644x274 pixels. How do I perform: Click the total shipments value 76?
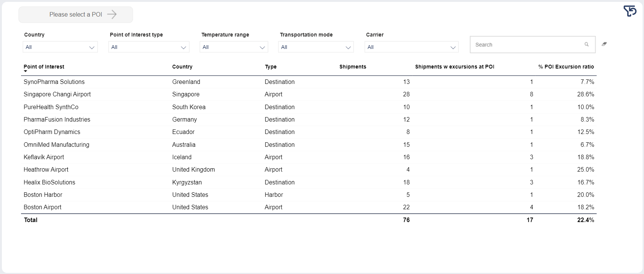[406, 220]
